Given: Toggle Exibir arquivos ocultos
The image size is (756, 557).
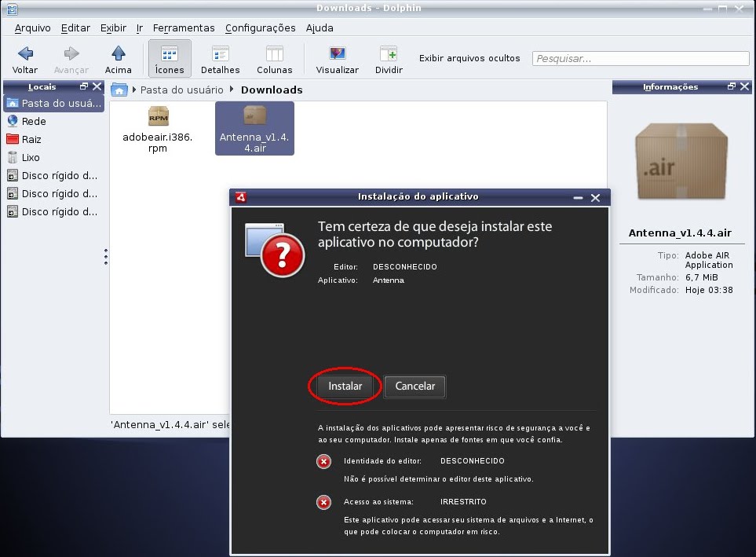Looking at the screenshot, I should pyautogui.click(x=469, y=58).
